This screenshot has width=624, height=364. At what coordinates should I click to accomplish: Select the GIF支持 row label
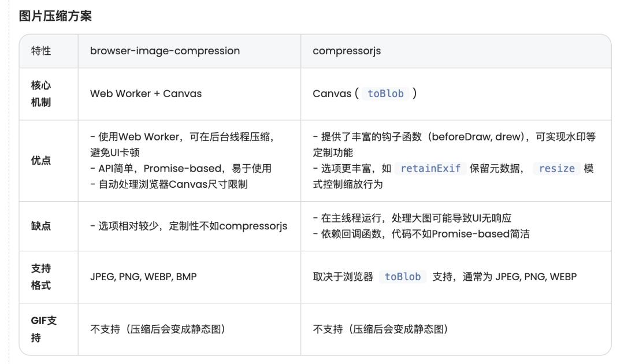(44, 329)
